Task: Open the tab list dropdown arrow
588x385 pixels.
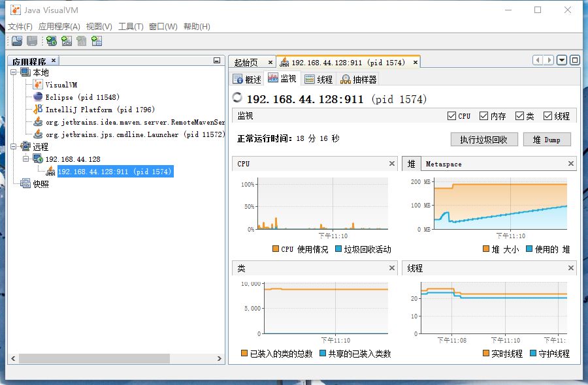Action: [x=562, y=59]
